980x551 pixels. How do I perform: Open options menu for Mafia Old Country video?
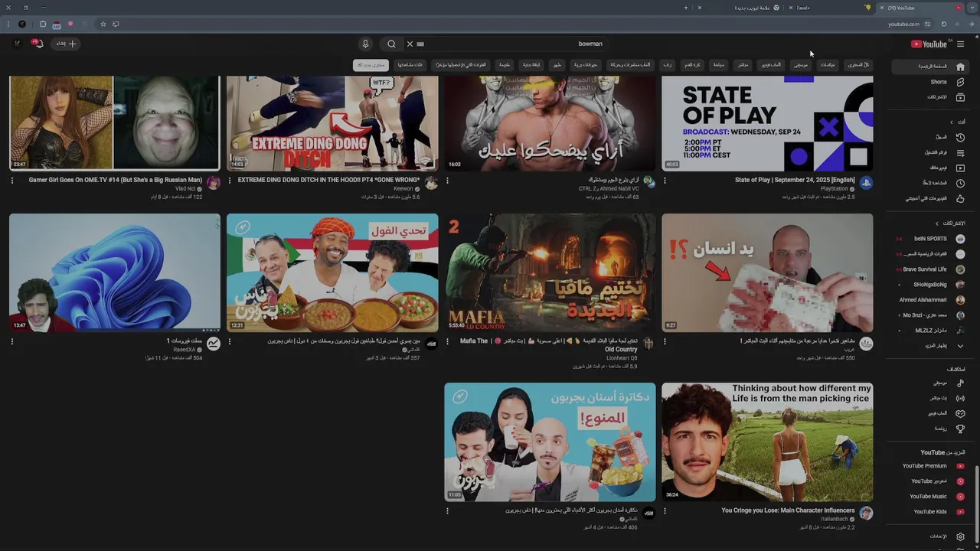447,341
